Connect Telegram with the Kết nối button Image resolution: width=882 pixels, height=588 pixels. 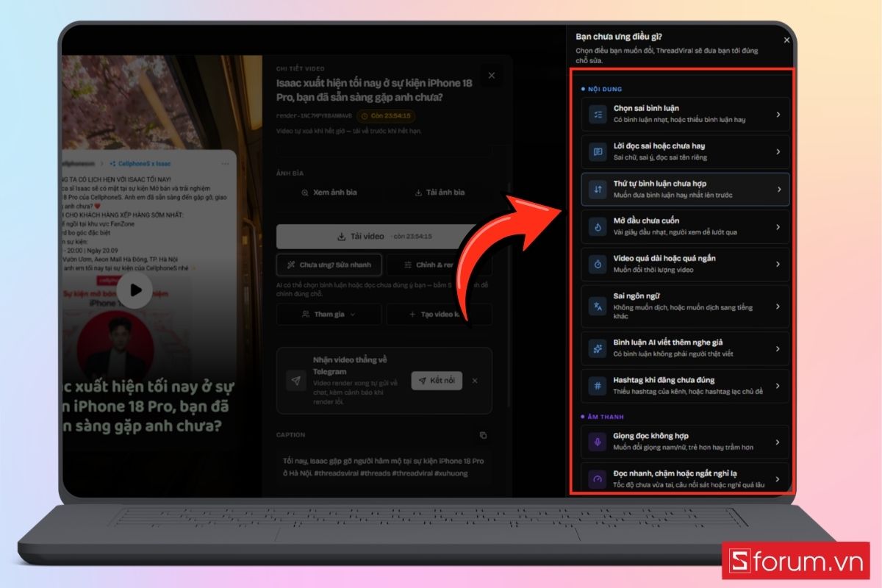tap(437, 381)
